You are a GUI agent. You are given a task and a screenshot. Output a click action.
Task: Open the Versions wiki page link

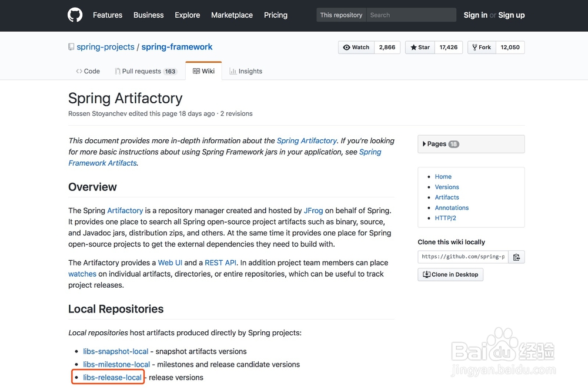pos(447,187)
